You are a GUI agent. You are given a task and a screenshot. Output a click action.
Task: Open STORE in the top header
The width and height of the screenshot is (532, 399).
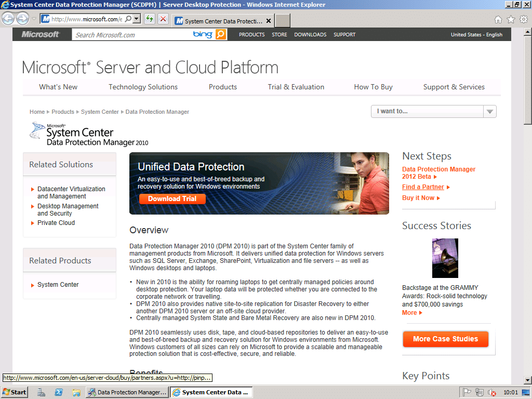tap(279, 35)
